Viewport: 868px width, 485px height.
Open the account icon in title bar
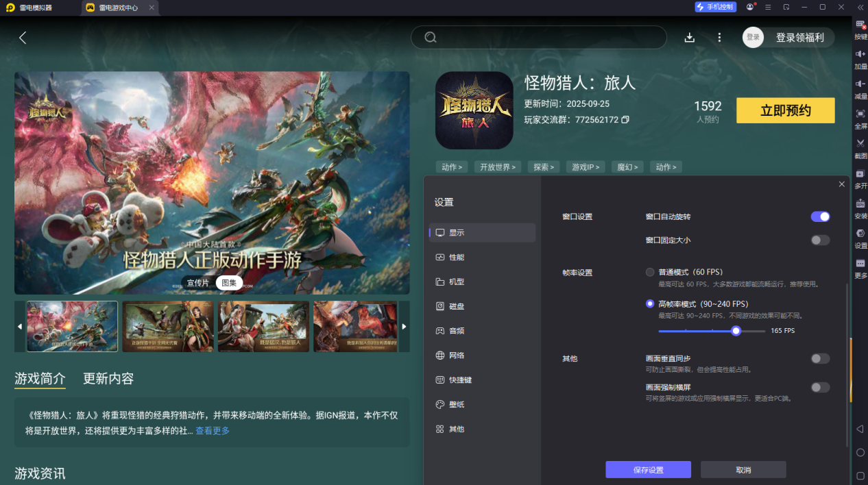pos(750,7)
